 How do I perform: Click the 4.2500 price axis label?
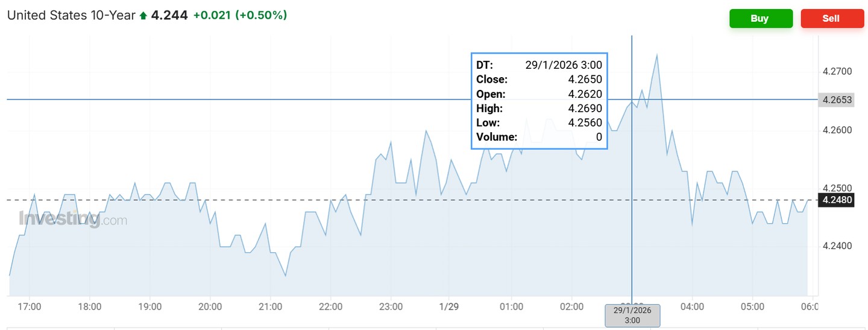(837, 188)
